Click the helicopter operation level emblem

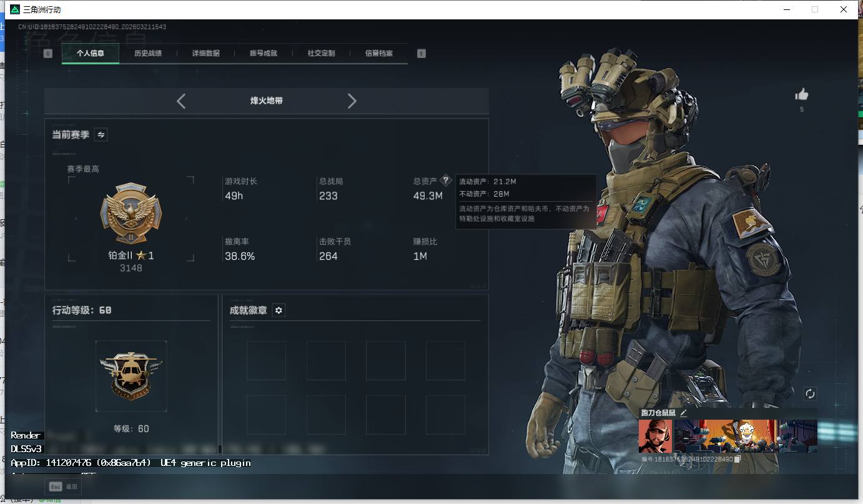(x=131, y=375)
